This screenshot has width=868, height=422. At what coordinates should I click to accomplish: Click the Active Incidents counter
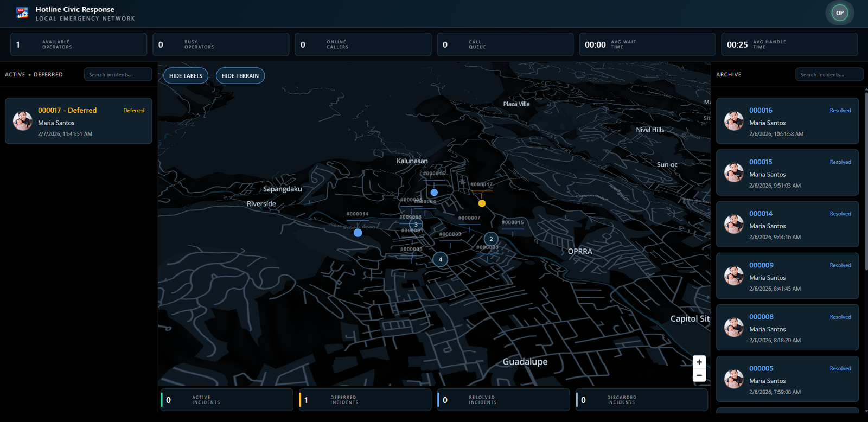coord(227,400)
